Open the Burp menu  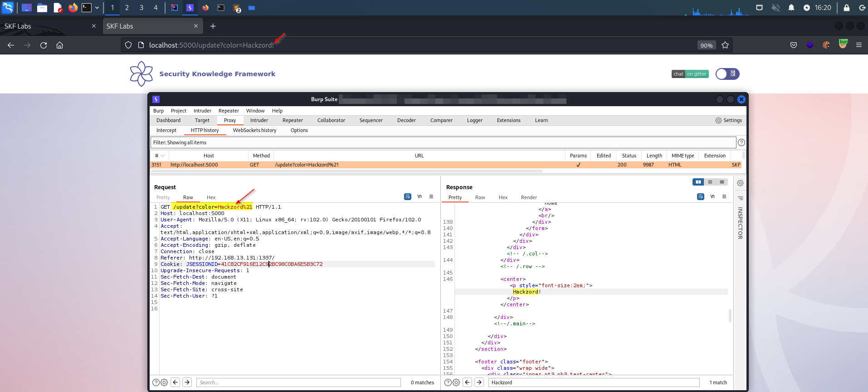point(158,111)
